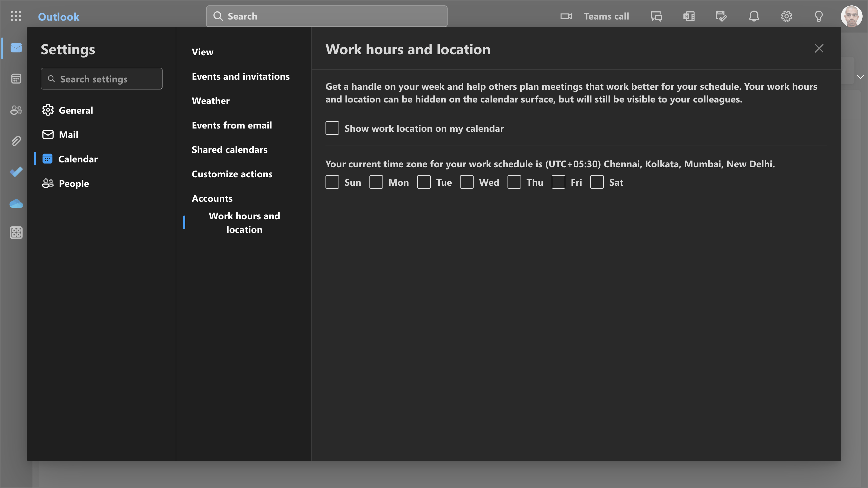
Task: Switch to Events and invitations settings
Action: click(x=241, y=76)
